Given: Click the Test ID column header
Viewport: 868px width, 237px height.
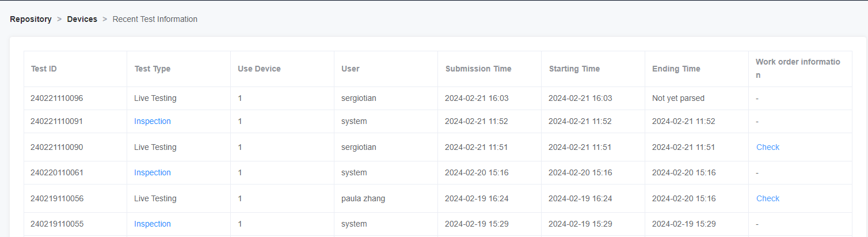Looking at the screenshot, I should pyautogui.click(x=75, y=69).
